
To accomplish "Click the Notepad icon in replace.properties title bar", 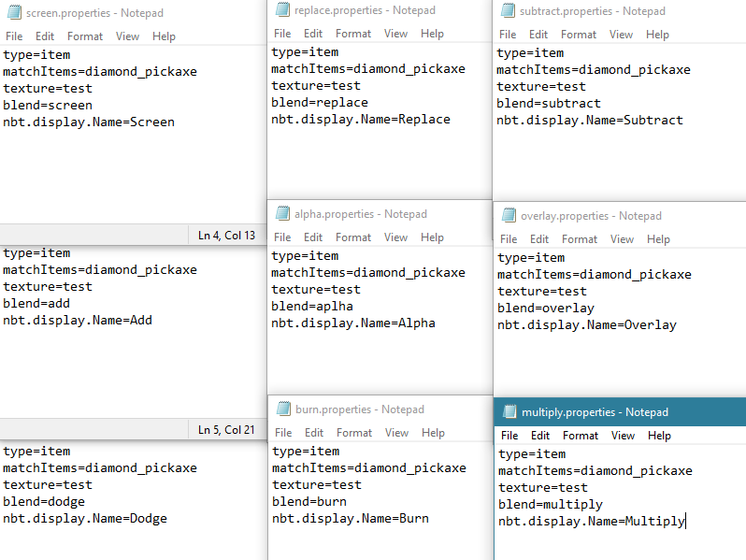I will tap(282, 9).
